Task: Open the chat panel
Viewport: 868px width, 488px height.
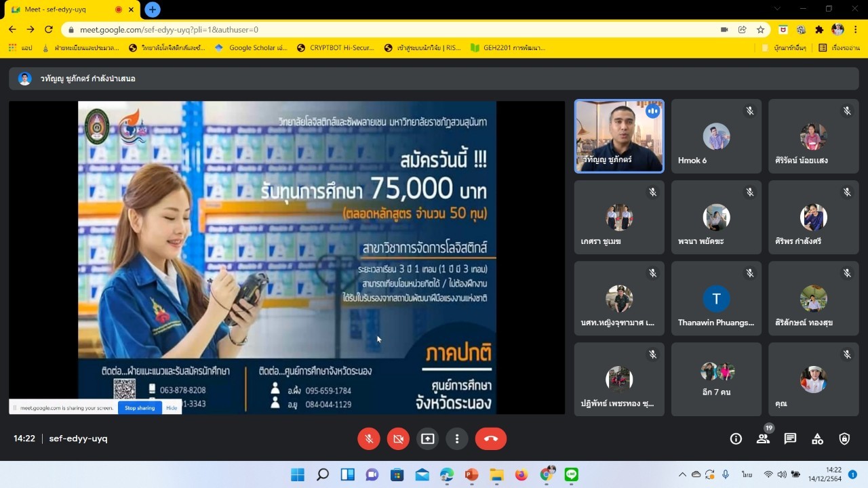Action: click(x=790, y=439)
